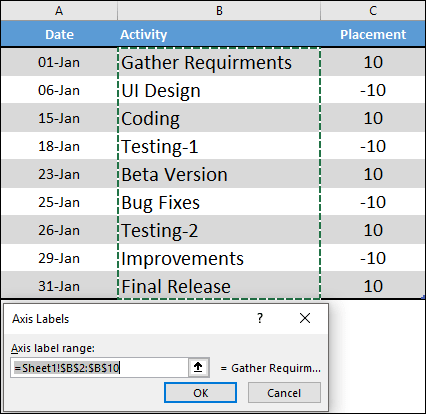Select column A header
This screenshot has width=426, height=414.
[59, 11]
